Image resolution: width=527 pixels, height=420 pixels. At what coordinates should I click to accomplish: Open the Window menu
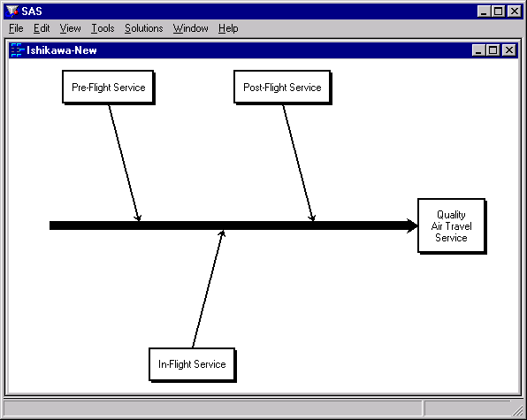[191, 28]
